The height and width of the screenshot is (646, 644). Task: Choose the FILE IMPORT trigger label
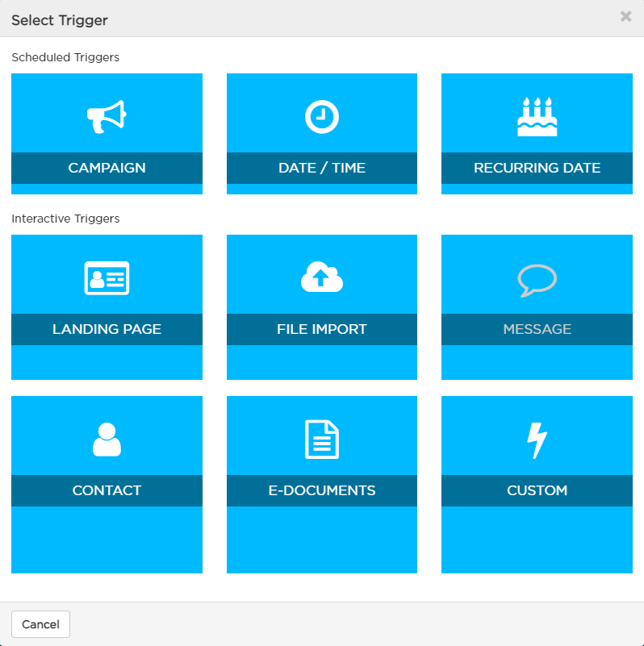(321, 329)
